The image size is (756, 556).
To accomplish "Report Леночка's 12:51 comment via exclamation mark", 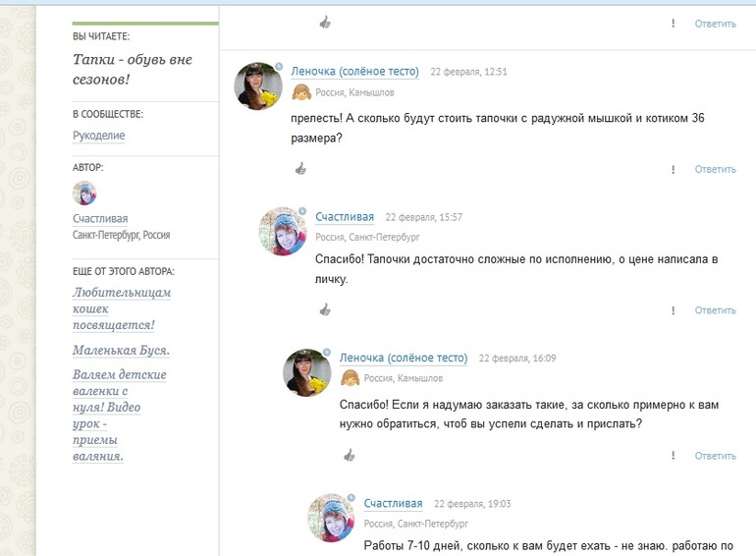I will (674, 169).
